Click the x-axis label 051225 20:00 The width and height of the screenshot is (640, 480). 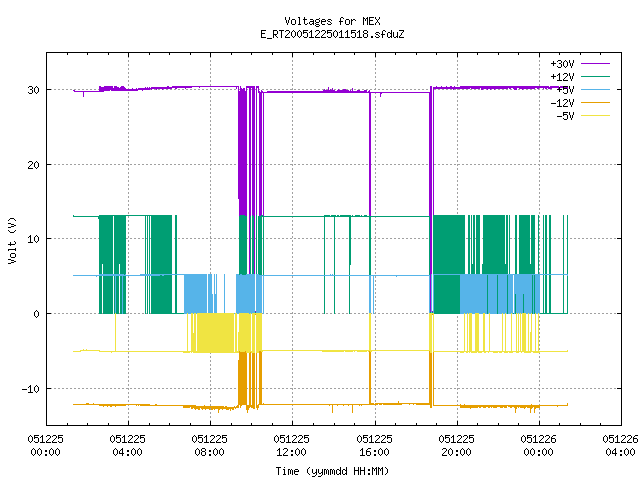[x=456, y=446]
